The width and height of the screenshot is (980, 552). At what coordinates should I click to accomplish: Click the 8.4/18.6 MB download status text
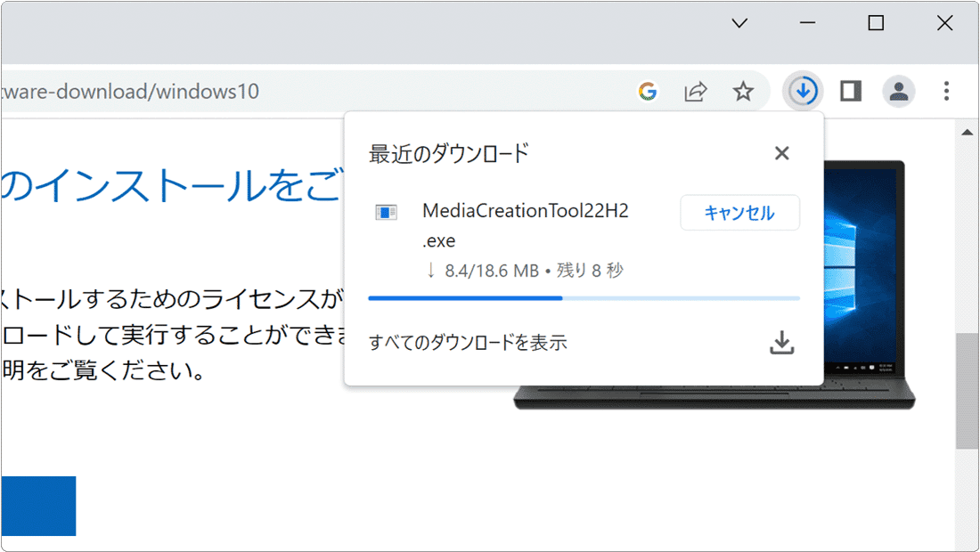click(x=525, y=271)
